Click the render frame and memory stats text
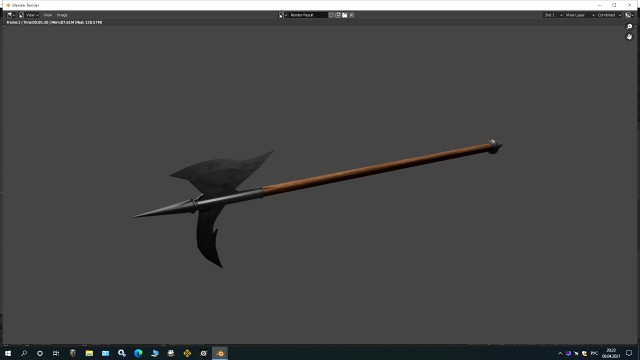640x360 pixels. pos(54,22)
